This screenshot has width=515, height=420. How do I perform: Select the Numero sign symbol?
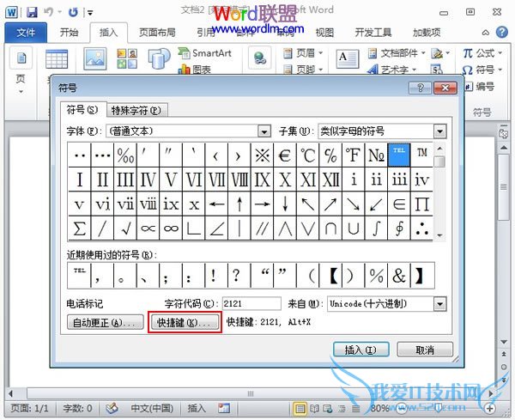point(377,155)
